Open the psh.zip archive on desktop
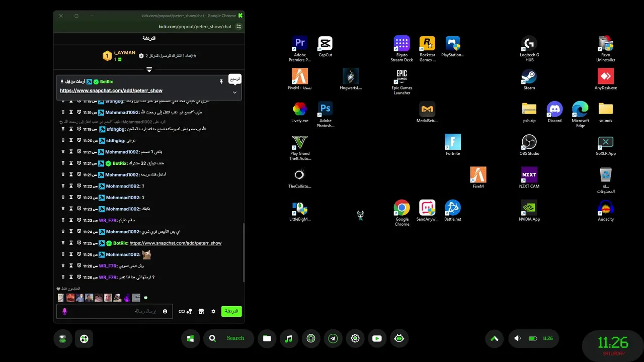This screenshot has height=362, width=644. pyautogui.click(x=529, y=112)
